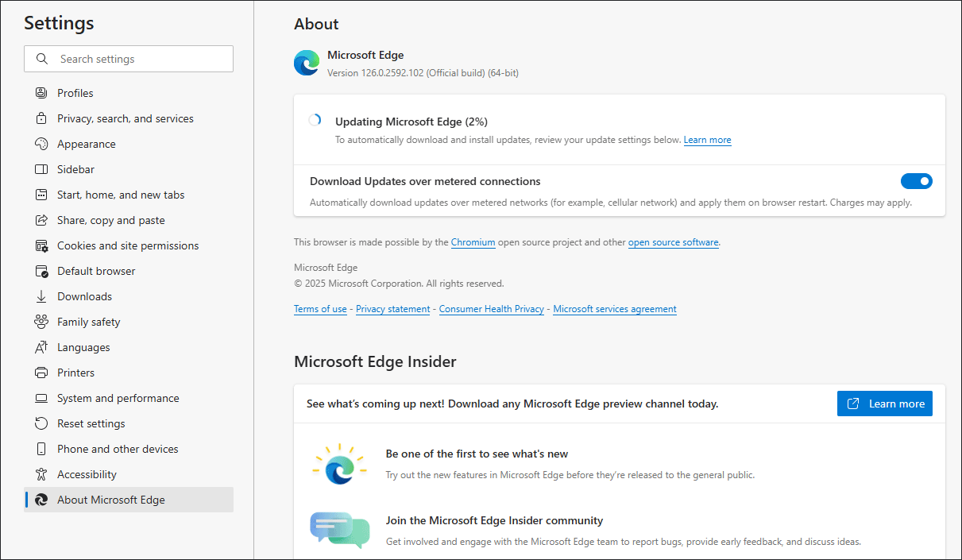Image resolution: width=962 pixels, height=560 pixels.
Task: Open the open source software link
Action: (674, 242)
